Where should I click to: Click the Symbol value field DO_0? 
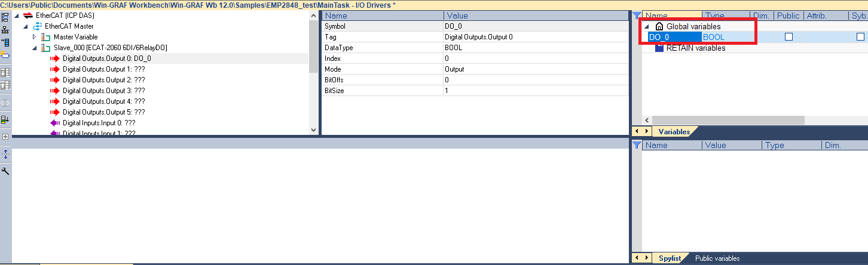point(453,26)
